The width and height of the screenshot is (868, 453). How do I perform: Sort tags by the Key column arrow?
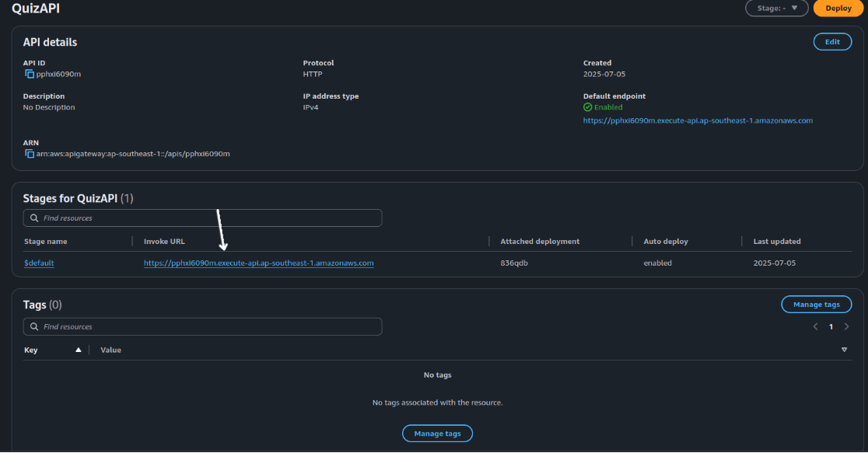78,350
